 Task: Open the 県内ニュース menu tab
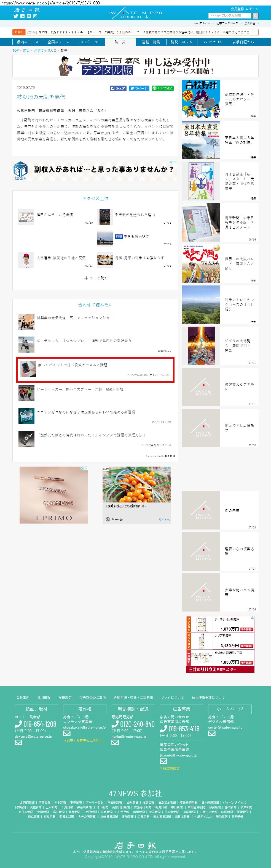[x=27, y=42]
